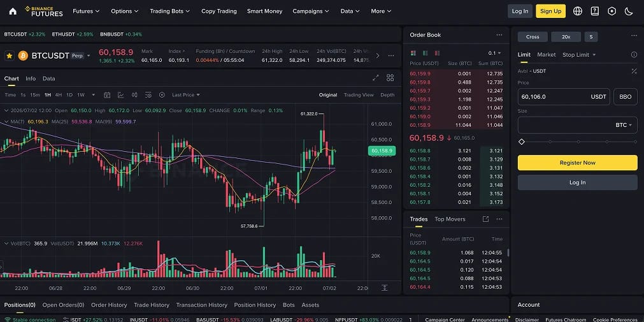
Task: Pop out the Trades panel
Action: click(485, 219)
